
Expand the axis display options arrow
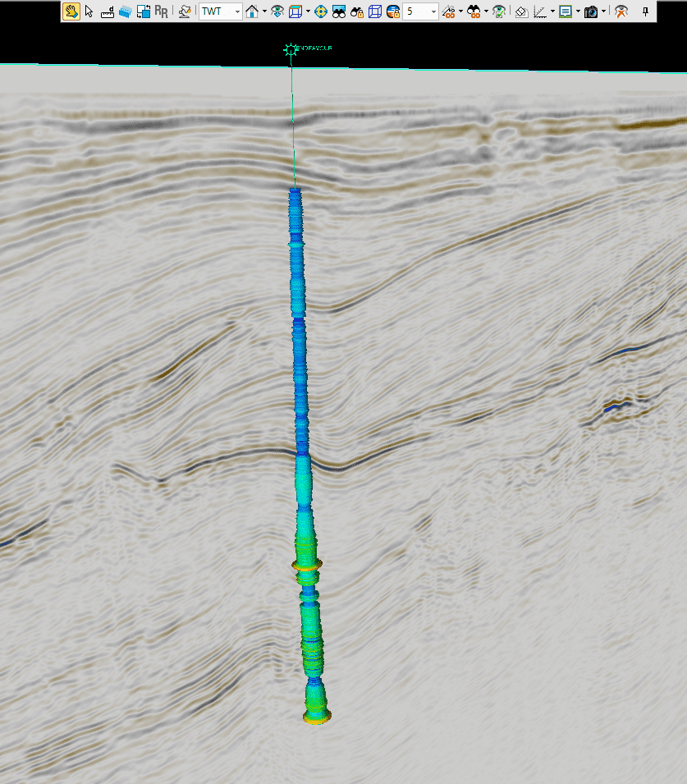[552, 11]
